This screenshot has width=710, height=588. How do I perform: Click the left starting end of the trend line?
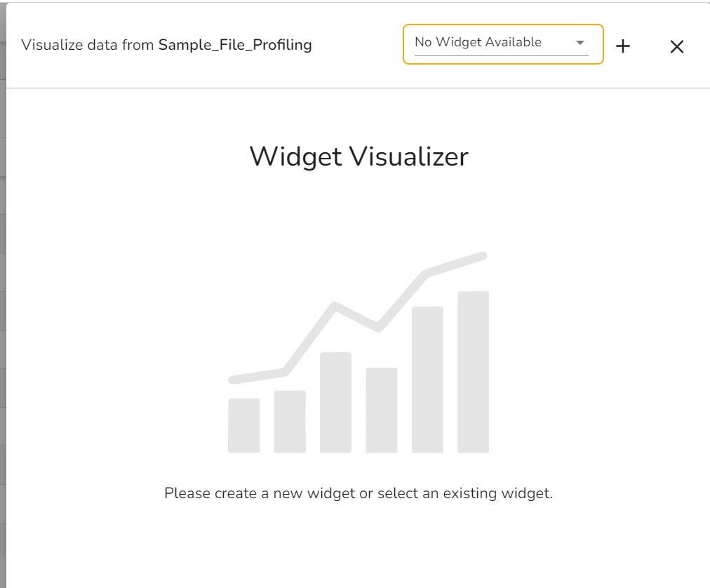pyautogui.click(x=233, y=380)
